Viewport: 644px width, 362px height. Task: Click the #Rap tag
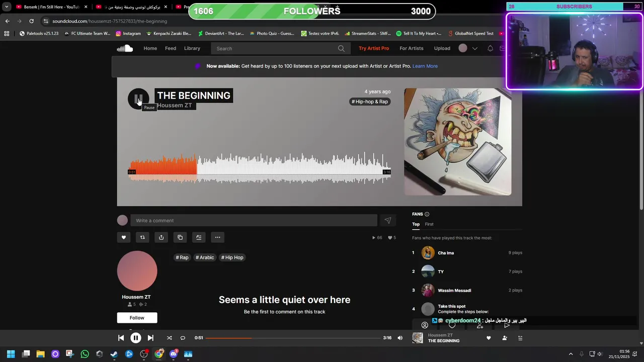pos(182,257)
